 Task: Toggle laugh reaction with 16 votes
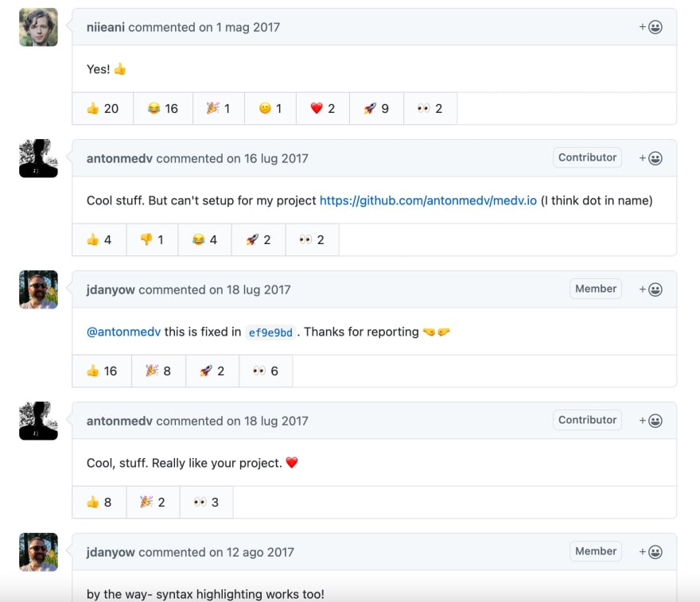click(163, 108)
